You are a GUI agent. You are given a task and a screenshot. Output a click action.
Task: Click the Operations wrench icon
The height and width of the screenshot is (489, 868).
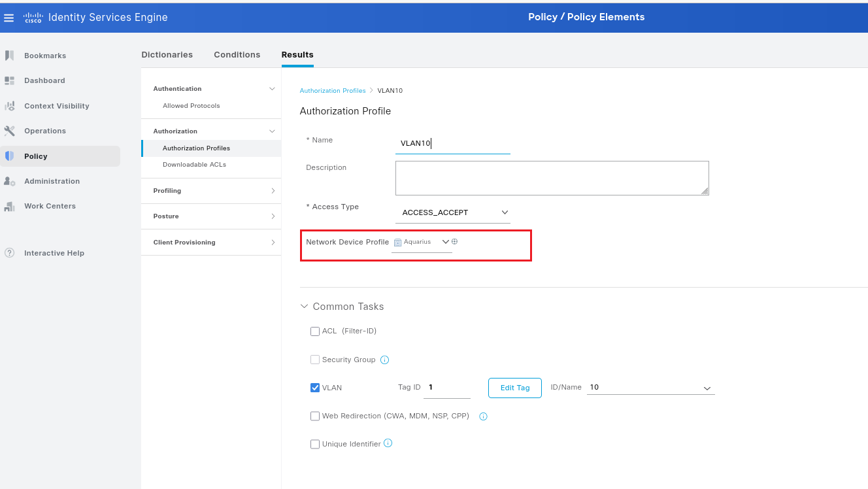point(9,131)
